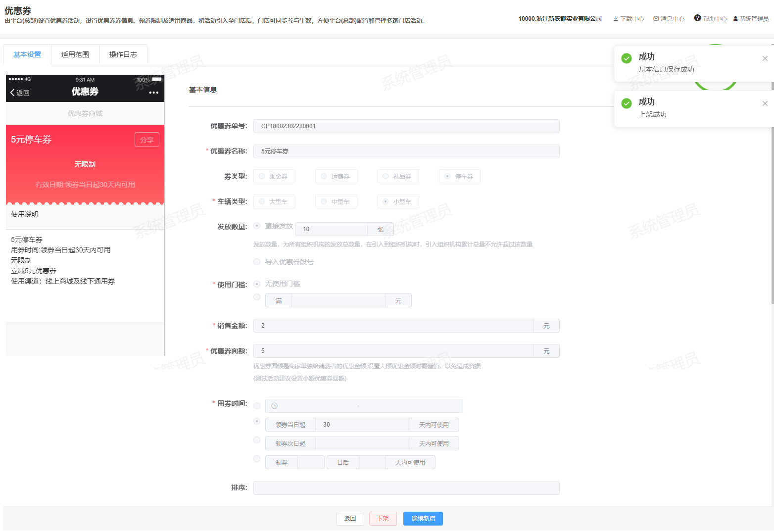Pick 小型车 vehicle type
Screen dimensions: 774x532
(x=398, y=201)
